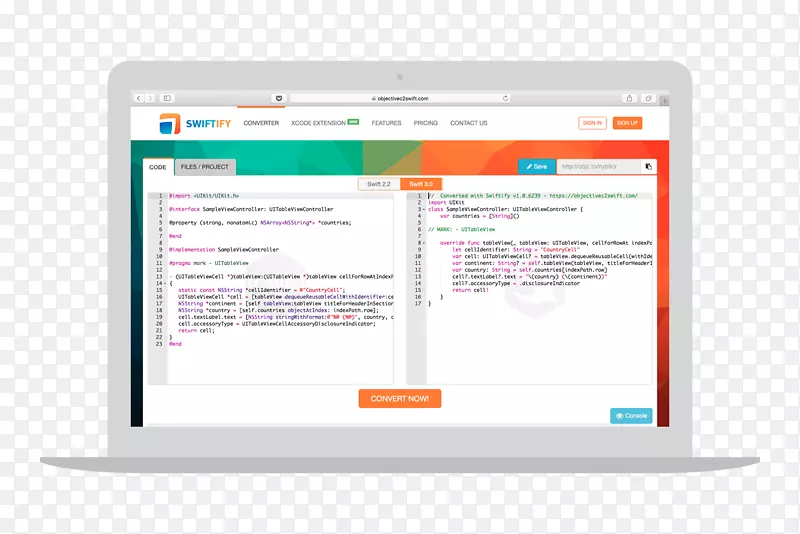Click the Swiftify logo
This screenshot has height=534, width=800.
tap(195, 123)
